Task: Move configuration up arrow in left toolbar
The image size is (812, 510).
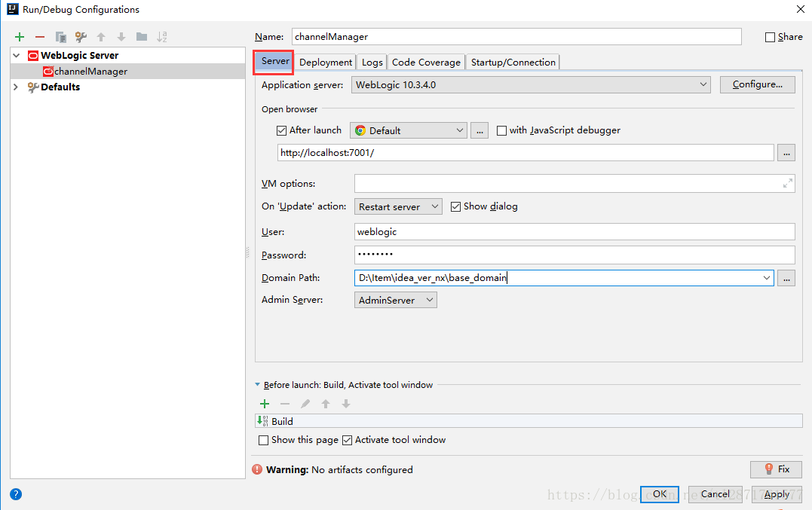Action: 101,37
